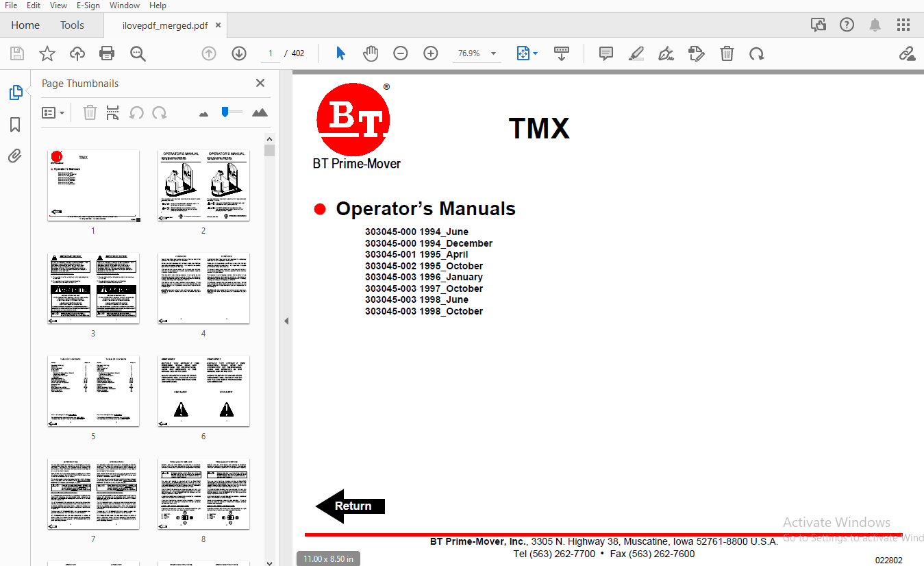Open the 303045-000 1994_June manual link
This screenshot has width=924, height=566.
tap(416, 232)
